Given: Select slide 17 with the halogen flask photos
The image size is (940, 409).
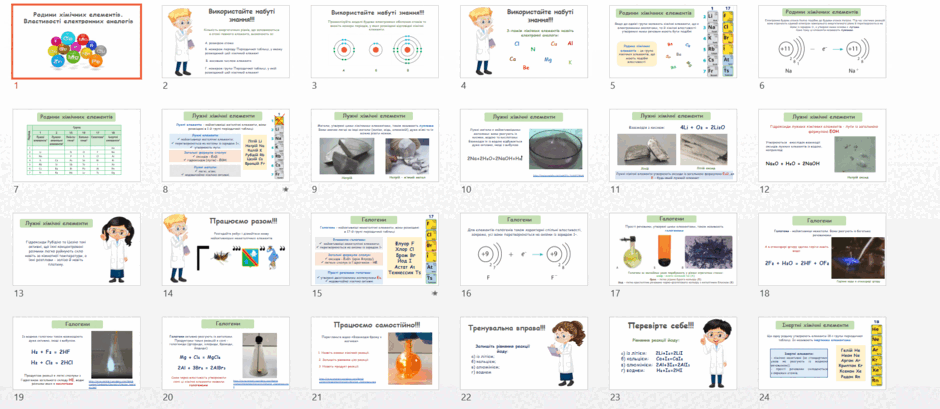Looking at the screenshot, I should 673,249.
